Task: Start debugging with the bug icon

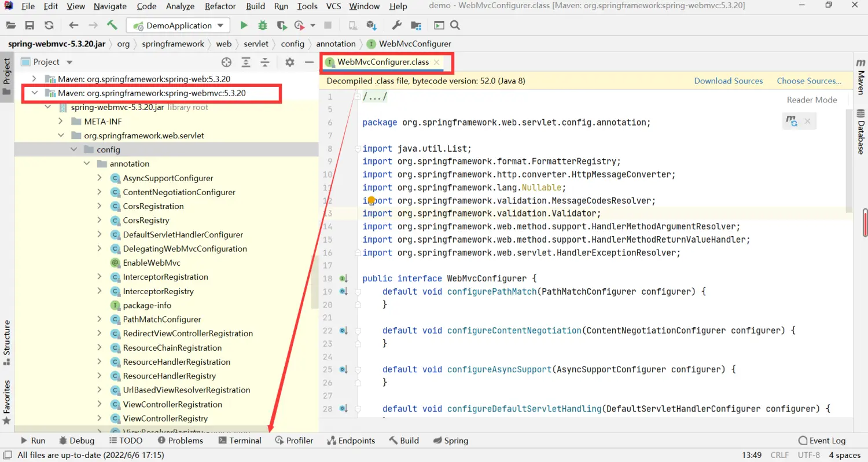Action: point(263,25)
